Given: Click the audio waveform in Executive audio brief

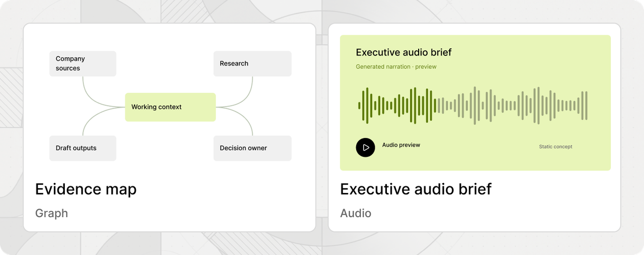Looking at the screenshot, I should pos(473,105).
